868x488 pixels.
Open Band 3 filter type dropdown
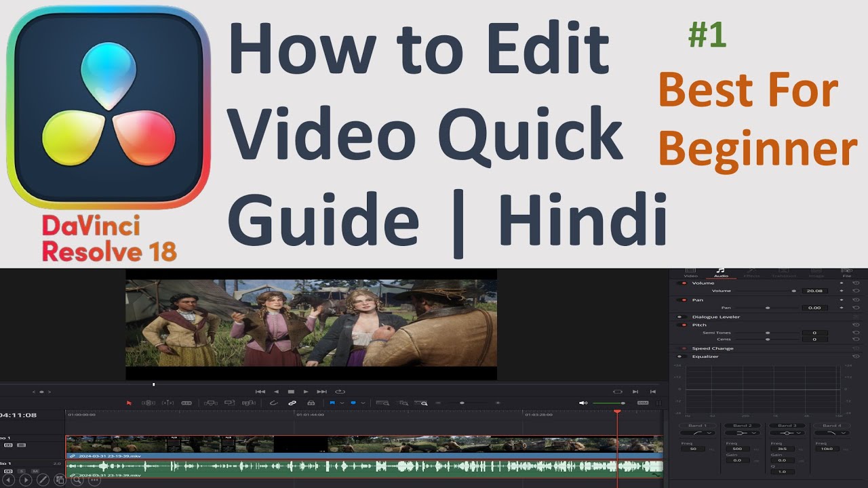click(787, 432)
